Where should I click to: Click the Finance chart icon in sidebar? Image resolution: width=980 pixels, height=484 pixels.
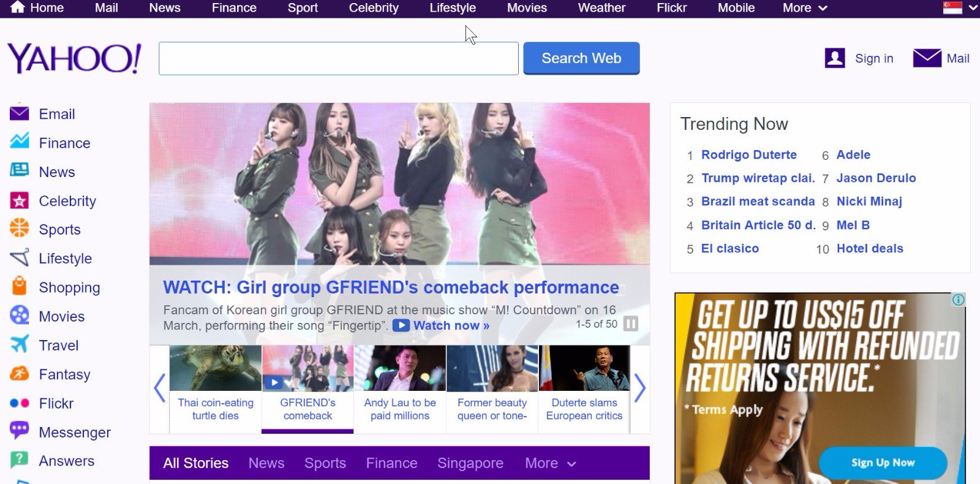19,142
